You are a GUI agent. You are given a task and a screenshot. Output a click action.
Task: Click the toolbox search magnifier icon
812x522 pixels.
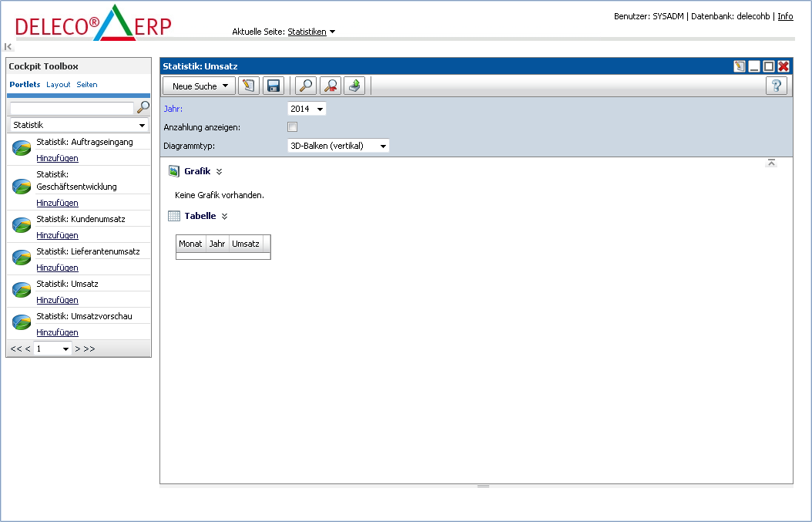(143, 107)
